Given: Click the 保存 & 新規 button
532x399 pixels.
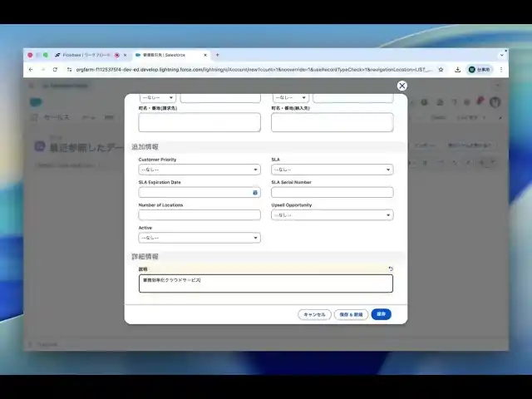Looking at the screenshot, I should tap(351, 314).
